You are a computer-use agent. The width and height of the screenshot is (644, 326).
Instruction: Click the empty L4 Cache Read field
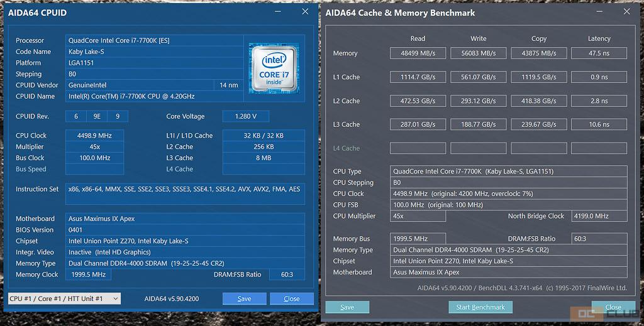click(418, 148)
